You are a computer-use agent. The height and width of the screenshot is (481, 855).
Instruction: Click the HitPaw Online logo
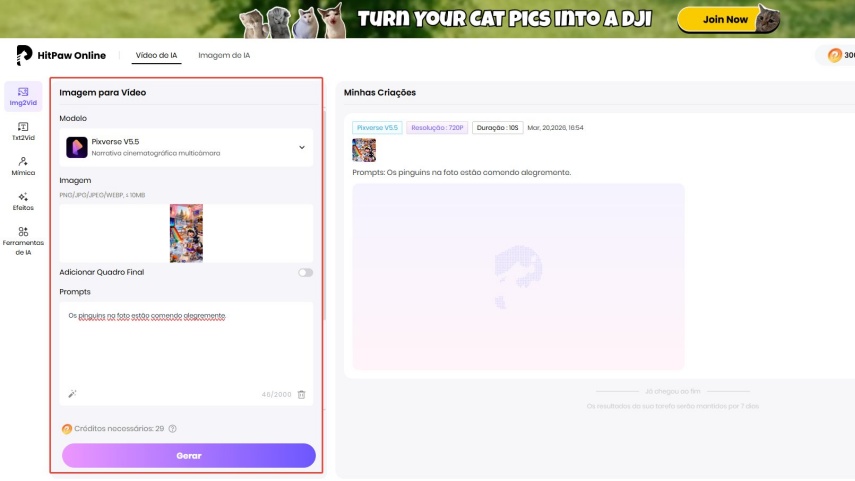point(61,55)
